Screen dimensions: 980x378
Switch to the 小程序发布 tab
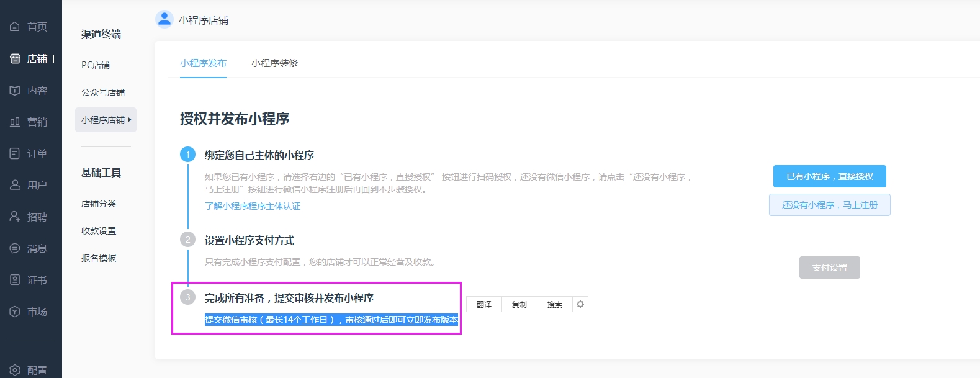point(203,63)
